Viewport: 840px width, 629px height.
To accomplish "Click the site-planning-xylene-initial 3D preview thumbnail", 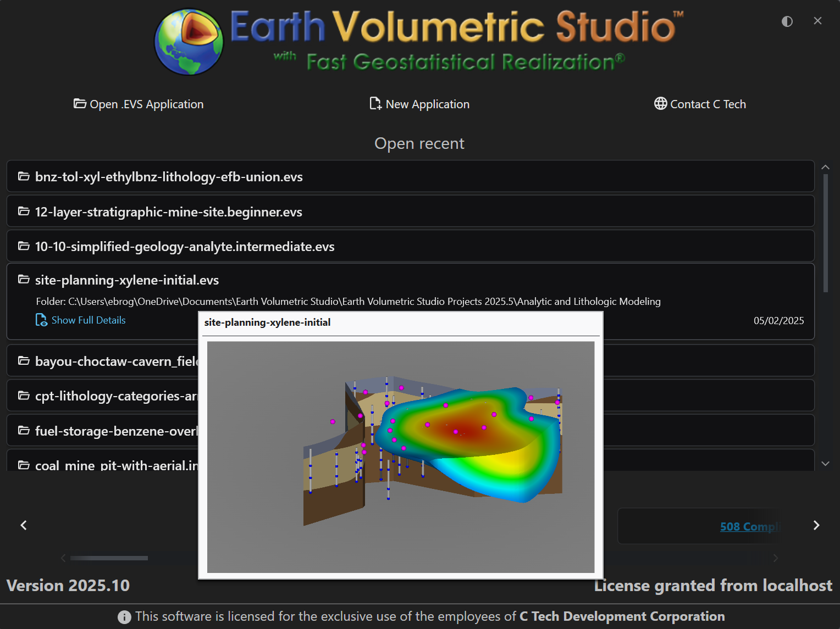I will 400,457.
